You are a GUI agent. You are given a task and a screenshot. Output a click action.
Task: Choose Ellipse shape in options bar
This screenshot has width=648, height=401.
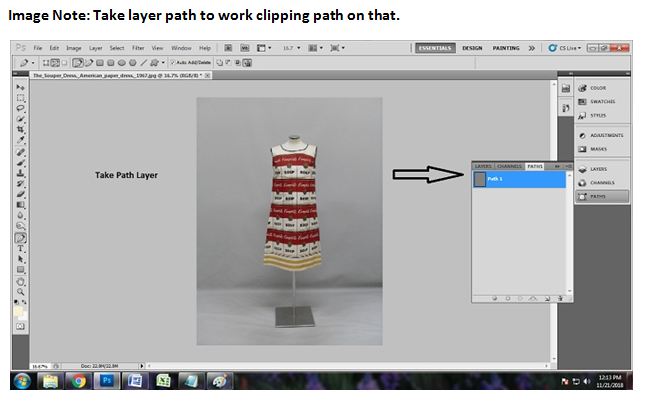[122, 63]
